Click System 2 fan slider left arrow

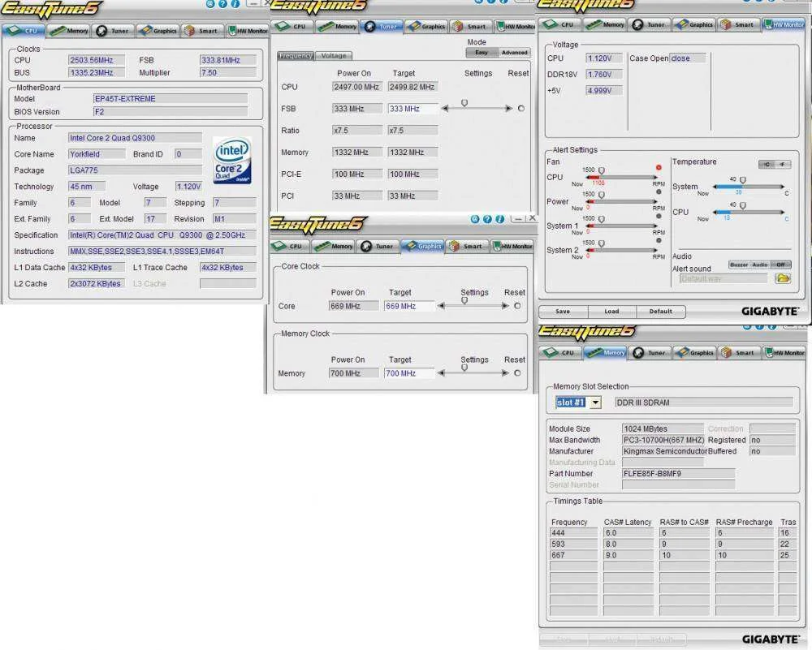point(588,250)
